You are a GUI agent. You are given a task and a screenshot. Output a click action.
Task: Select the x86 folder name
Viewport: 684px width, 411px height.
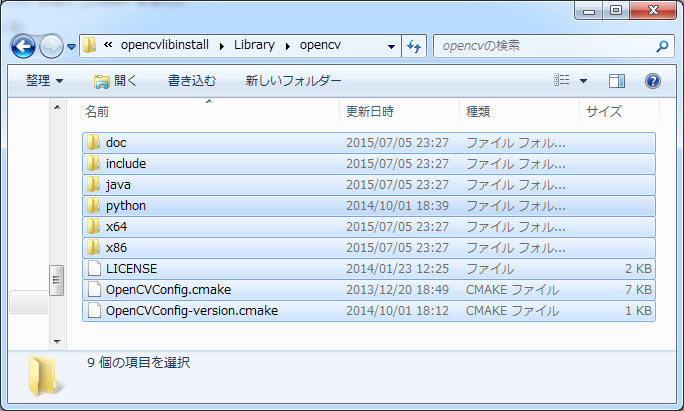116,247
